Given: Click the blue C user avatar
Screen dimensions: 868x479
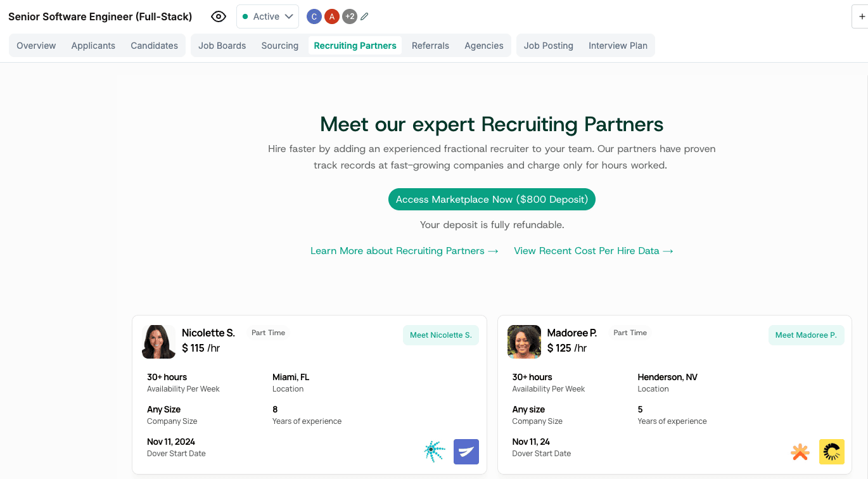Looking at the screenshot, I should 314,17.
